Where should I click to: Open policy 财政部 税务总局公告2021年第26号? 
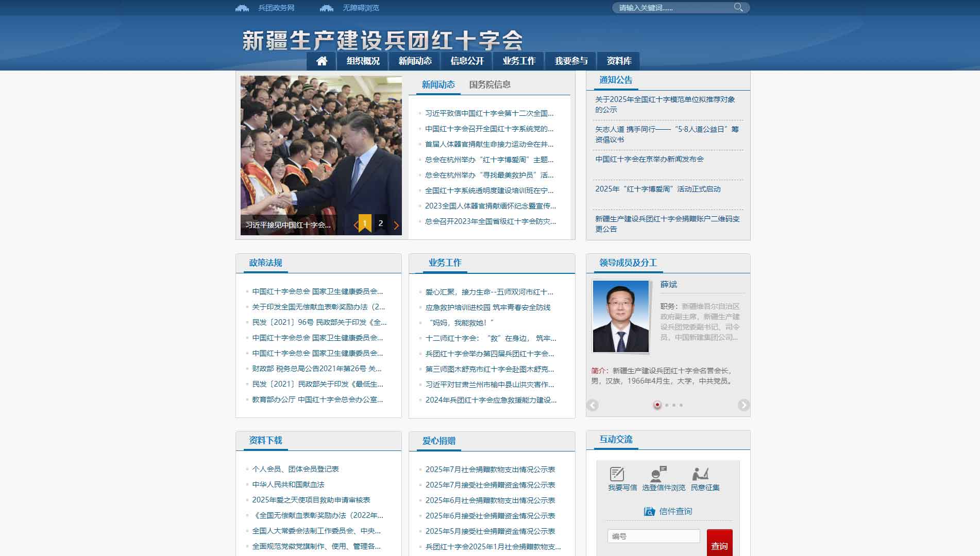317,369
